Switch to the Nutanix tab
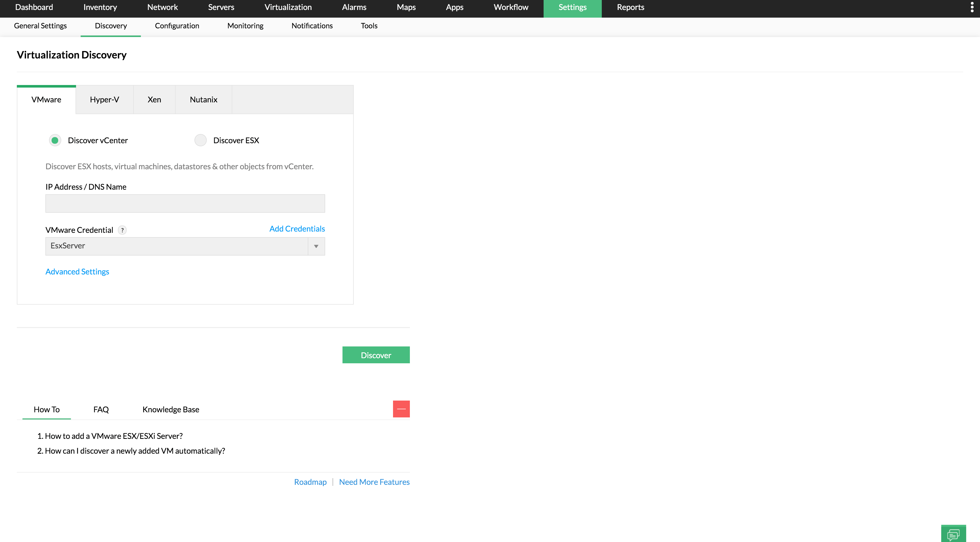 (x=203, y=99)
